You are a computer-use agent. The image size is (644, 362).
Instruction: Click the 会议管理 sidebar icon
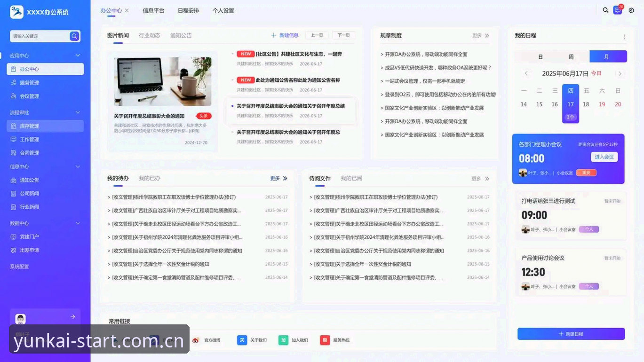tap(14, 96)
